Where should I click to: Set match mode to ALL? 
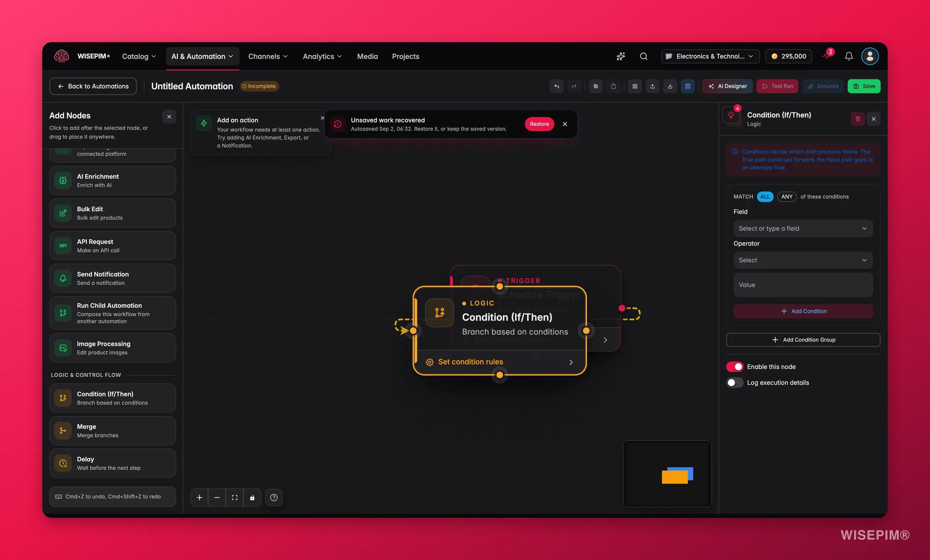point(765,196)
